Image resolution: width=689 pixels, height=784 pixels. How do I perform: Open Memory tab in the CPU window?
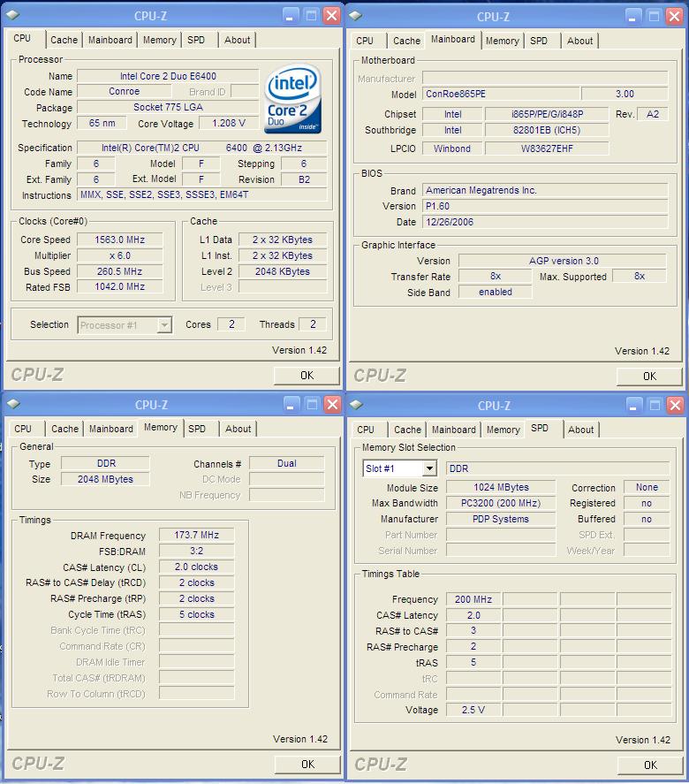(x=159, y=40)
